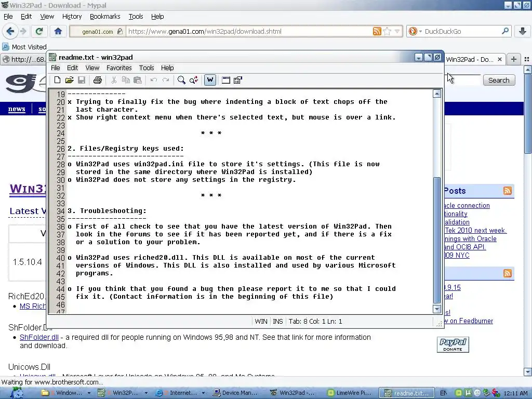
Task: Click the webpage Search button
Action: [499, 80]
